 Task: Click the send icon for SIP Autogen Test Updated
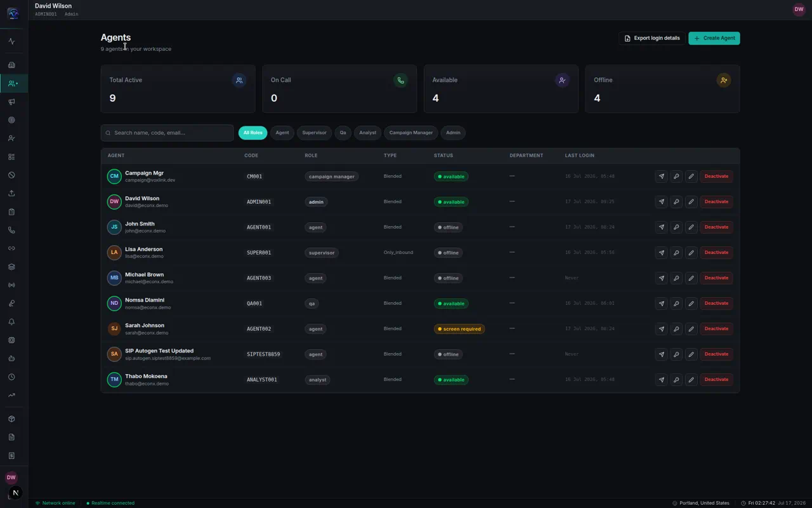[661, 354]
